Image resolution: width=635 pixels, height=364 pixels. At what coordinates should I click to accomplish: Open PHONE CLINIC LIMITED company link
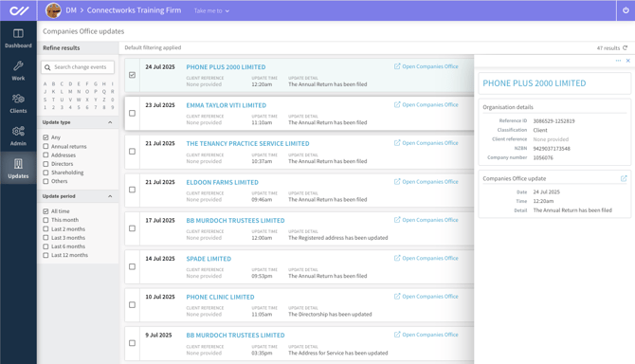[x=220, y=298]
